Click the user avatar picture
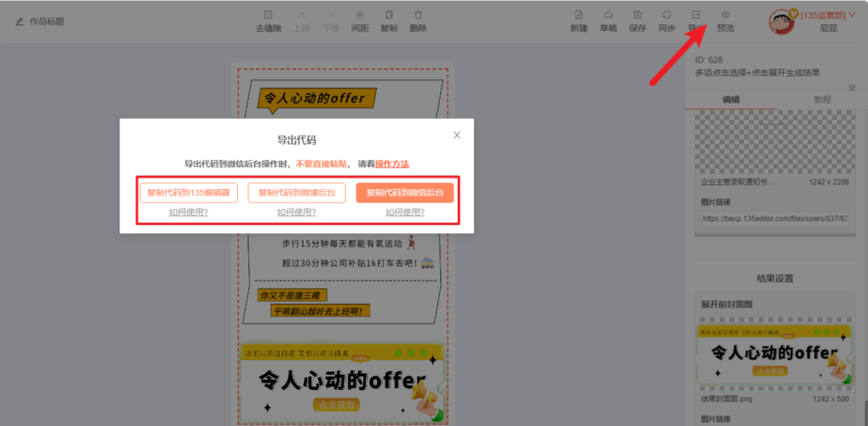Image resolution: width=868 pixels, height=426 pixels. click(782, 22)
